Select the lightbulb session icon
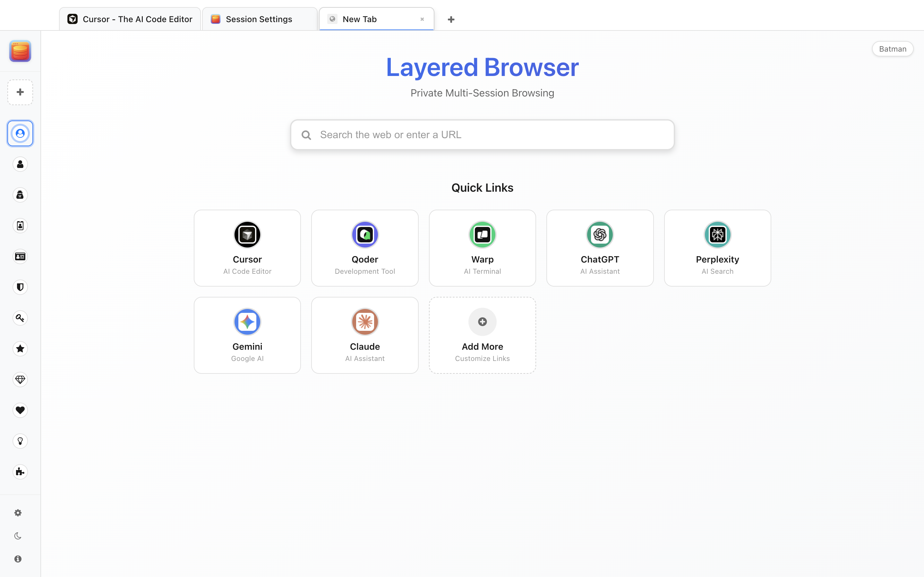 pyautogui.click(x=20, y=441)
